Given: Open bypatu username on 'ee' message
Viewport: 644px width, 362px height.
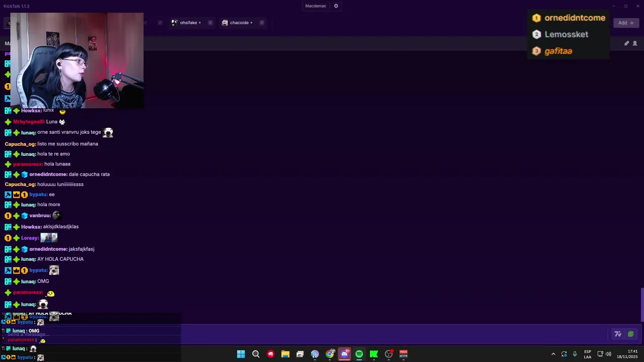Looking at the screenshot, I should tap(38, 195).
